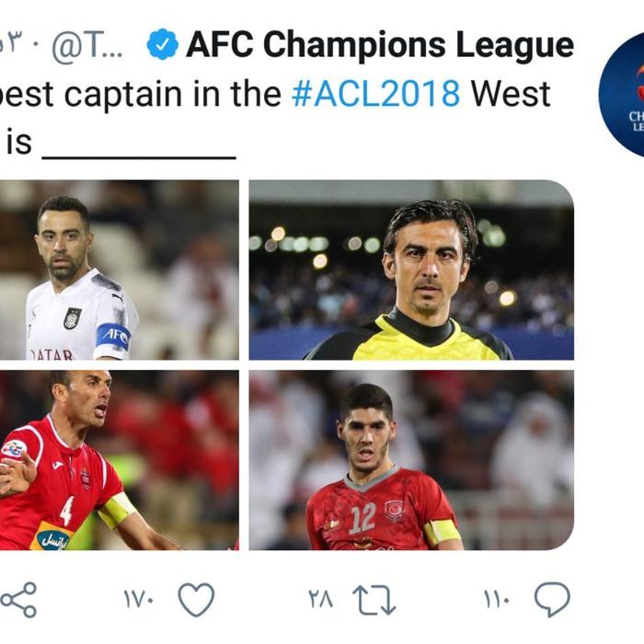This screenshot has height=644, width=644.
Task: Open photo of red jersey number 12 player
Action: 411,460
